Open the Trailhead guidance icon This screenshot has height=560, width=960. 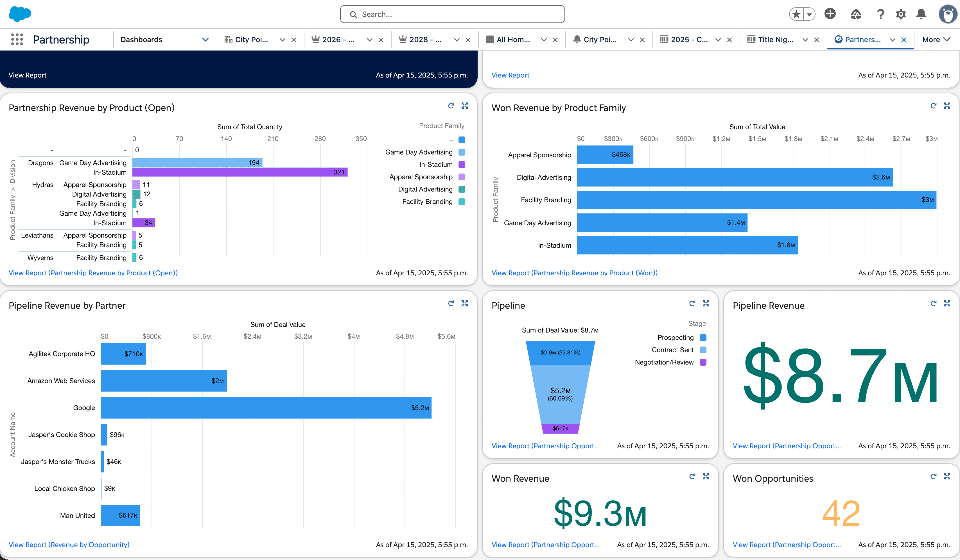(x=856, y=14)
